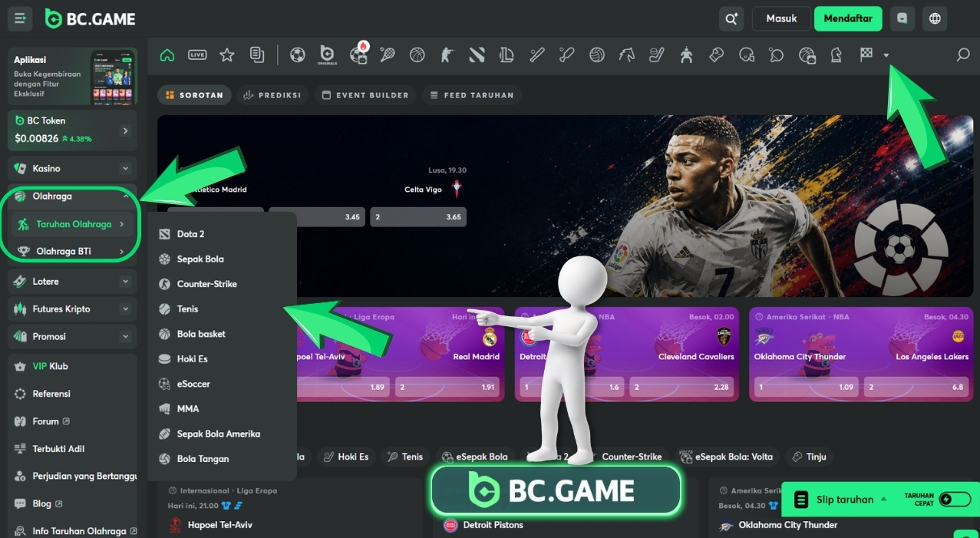Open the BC Token arrow
This screenshot has width=980, height=538.
125,131
